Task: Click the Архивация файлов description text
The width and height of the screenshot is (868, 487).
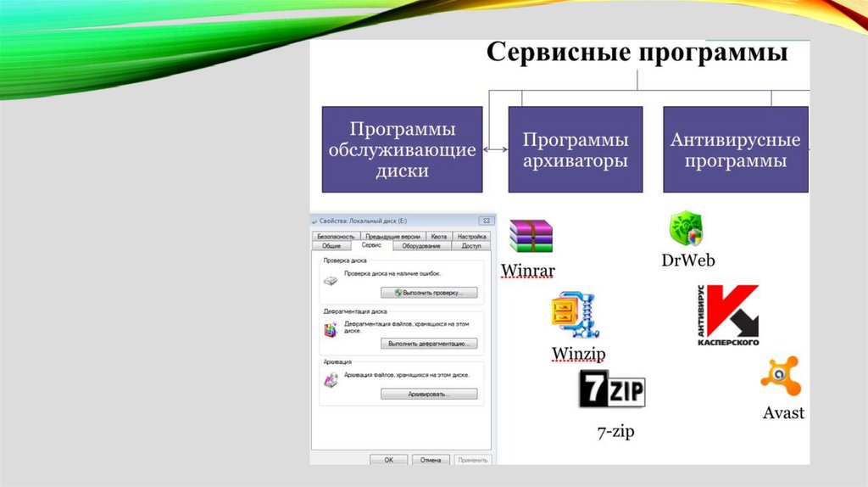Action: tap(407, 375)
